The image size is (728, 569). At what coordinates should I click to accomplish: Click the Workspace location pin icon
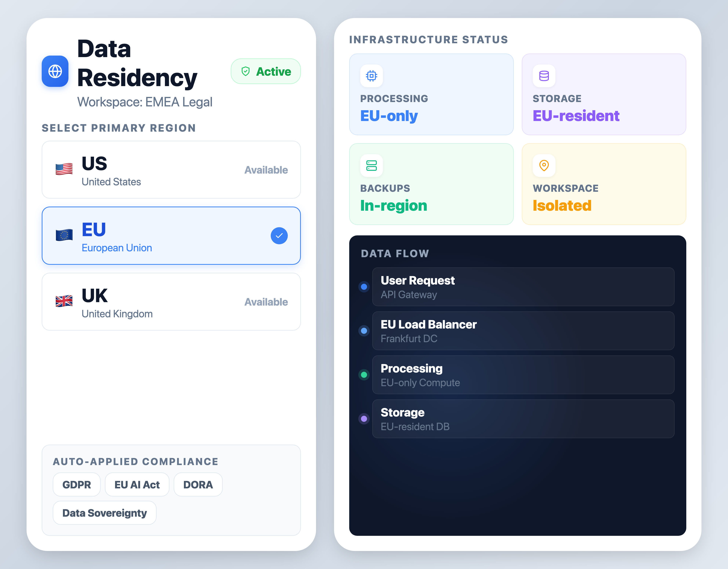[x=544, y=165]
